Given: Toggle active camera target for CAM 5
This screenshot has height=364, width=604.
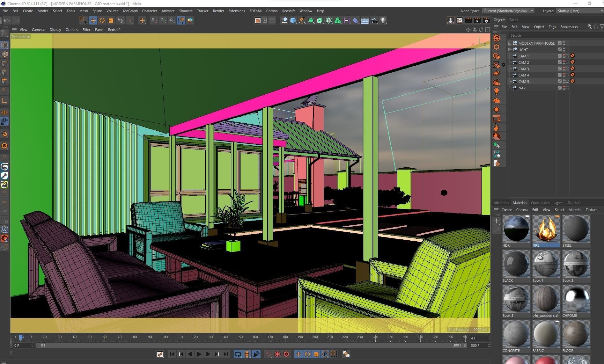Looking at the screenshot, I should pos(567,81).
